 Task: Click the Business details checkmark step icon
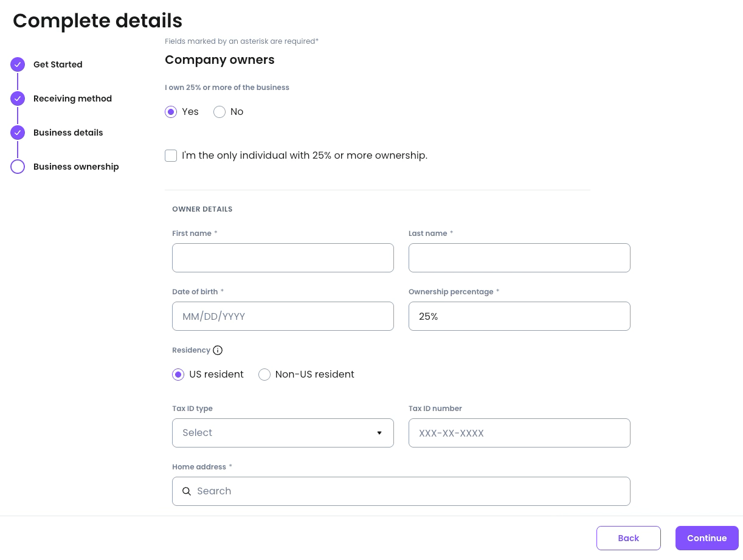click(x=18, y=133)
